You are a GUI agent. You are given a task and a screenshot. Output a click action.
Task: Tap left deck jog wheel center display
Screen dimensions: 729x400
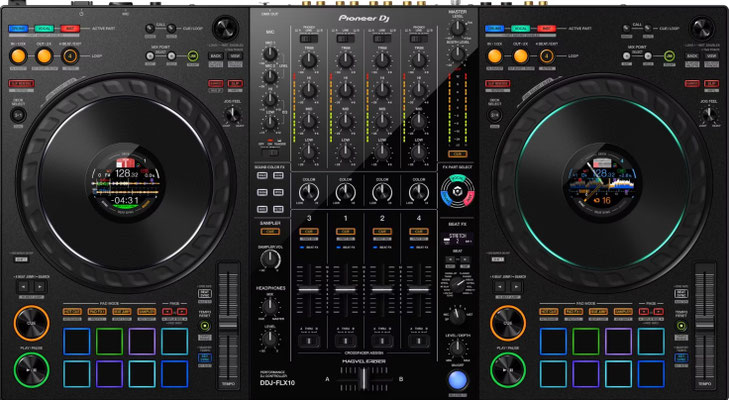tap(126, 183)
